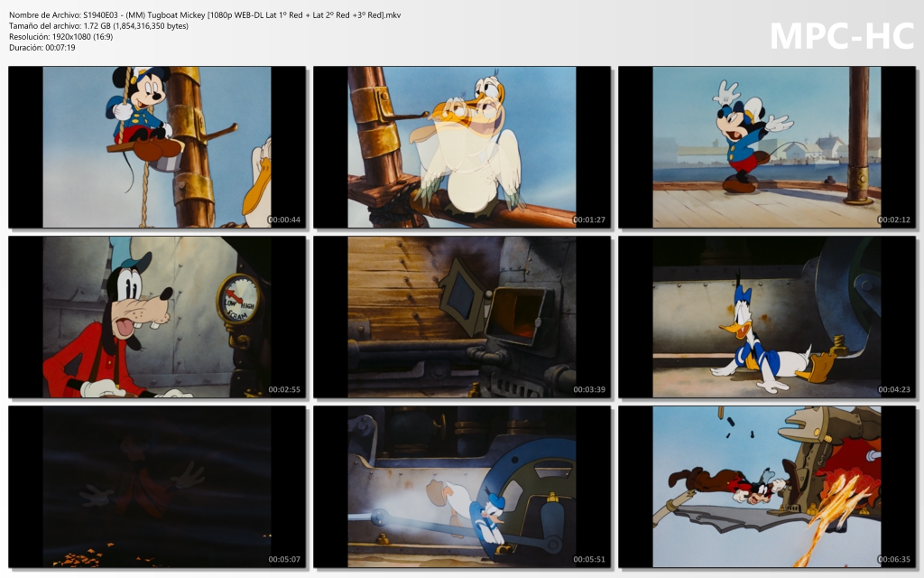
Task: Click the 00:00:44 timestamp label
Action: coord(284,220)
